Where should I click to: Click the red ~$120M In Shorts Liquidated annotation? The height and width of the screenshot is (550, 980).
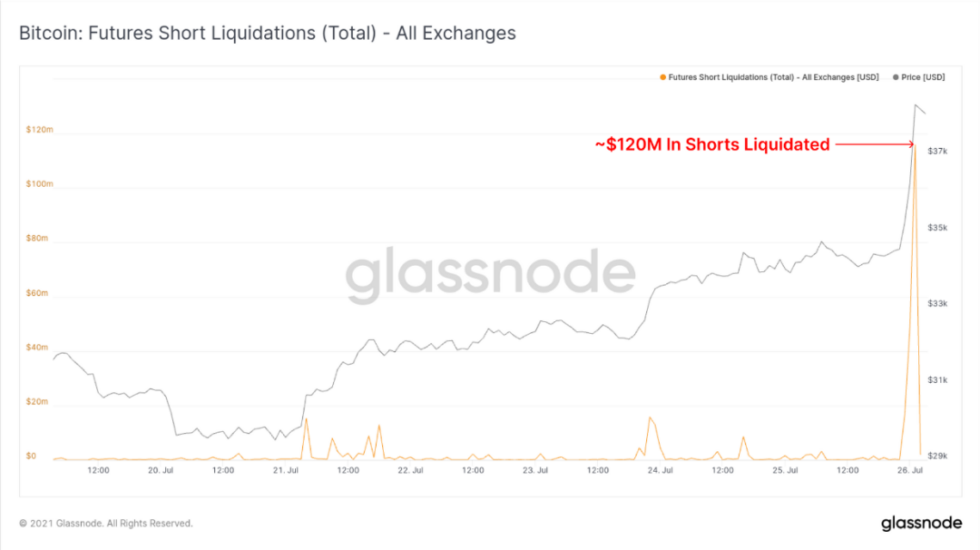tap(712, 144)
